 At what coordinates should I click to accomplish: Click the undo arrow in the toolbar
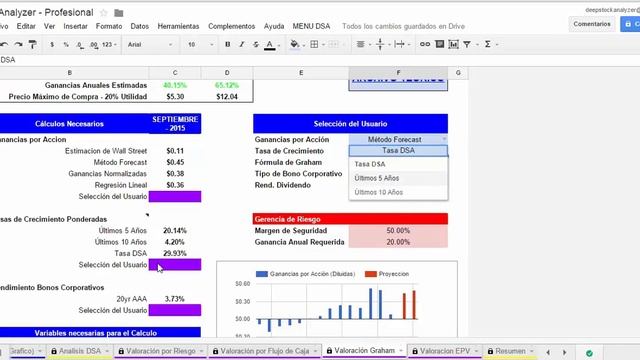[x=4, y=44]
